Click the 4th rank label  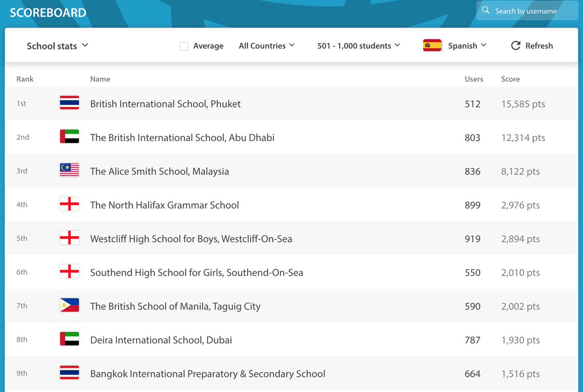[22, 205]
